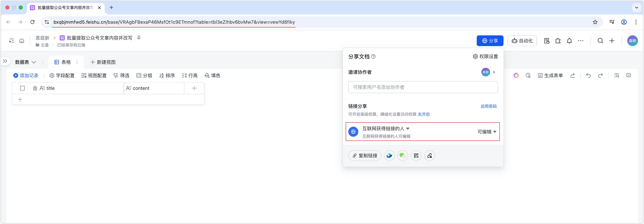
Task: Focus the collaborator search input field
Action: coord(423,87)
